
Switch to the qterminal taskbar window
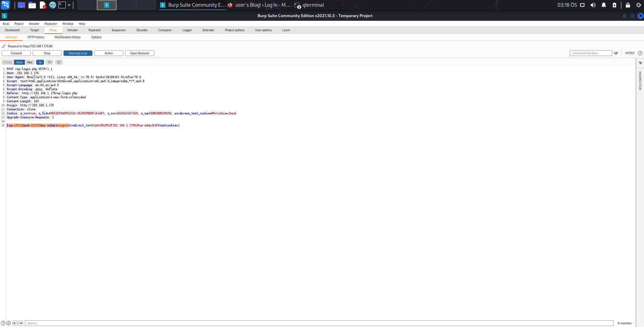pos(309,5)
